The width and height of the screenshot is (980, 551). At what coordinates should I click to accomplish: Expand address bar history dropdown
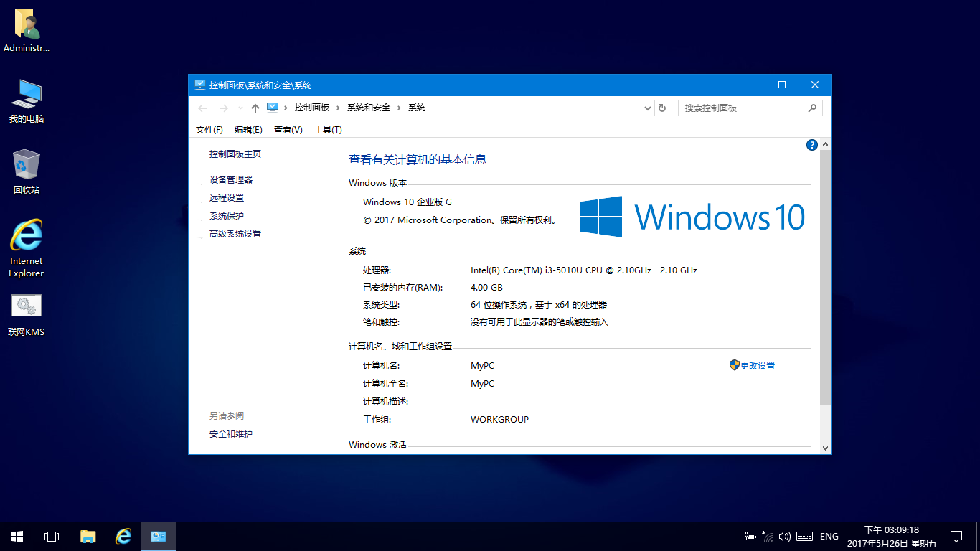tap(648, 108)
